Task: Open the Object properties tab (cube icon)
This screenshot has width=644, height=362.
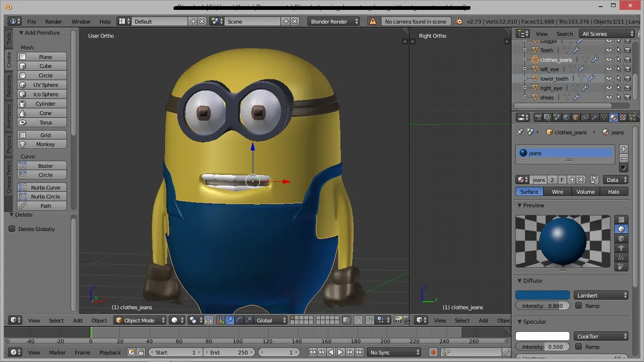Action: pos(576,117)
